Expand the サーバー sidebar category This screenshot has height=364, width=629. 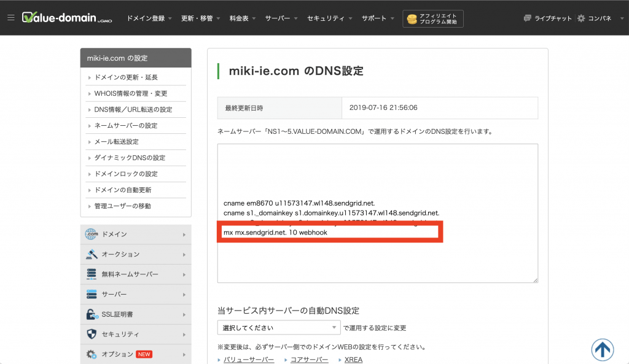point(135,294)
